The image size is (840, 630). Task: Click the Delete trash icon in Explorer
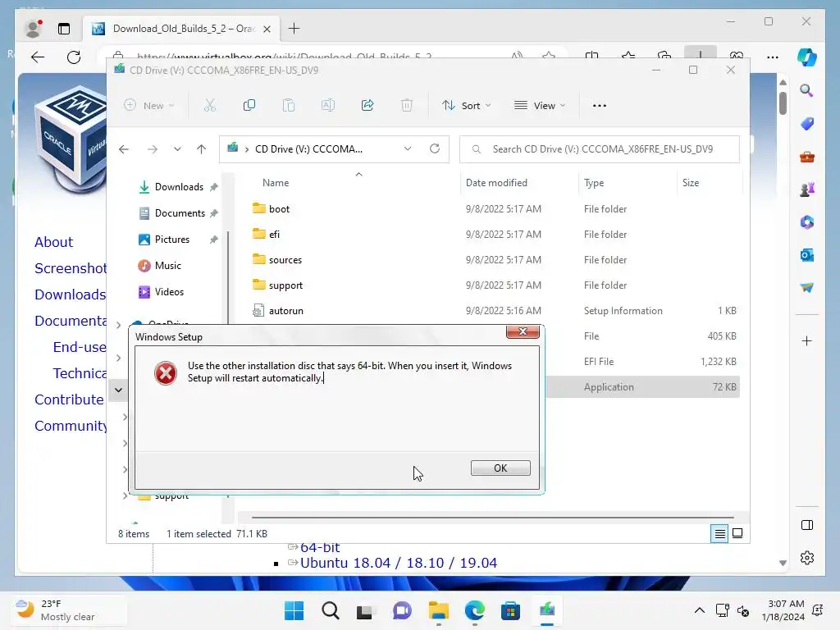[x=407, y=106]
